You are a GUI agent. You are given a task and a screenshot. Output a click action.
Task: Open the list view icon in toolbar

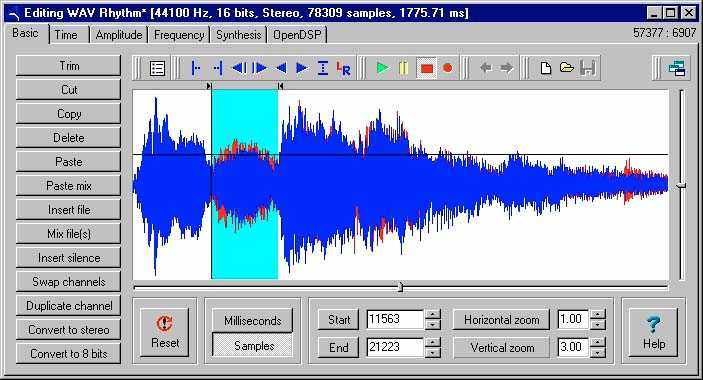pos(157,68)
